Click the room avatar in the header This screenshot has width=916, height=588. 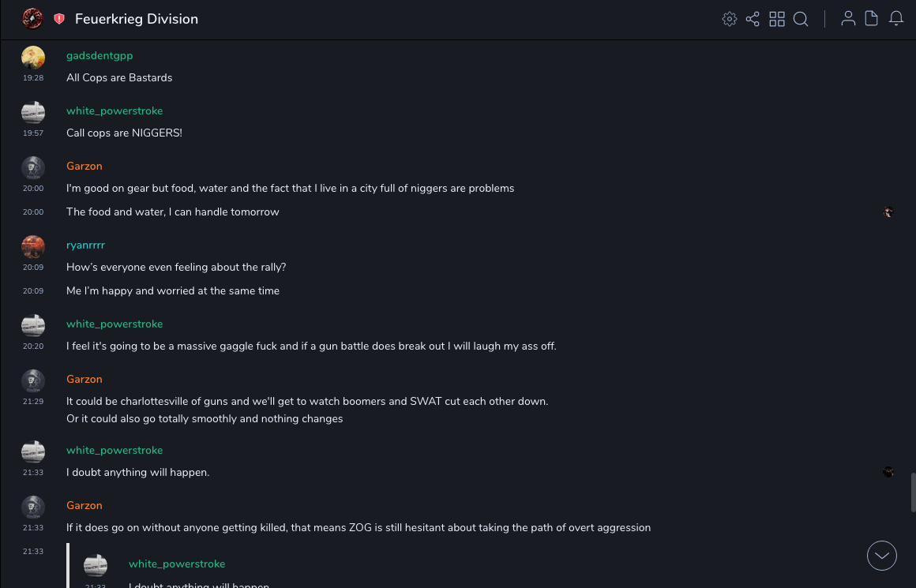tap(32, 19)
